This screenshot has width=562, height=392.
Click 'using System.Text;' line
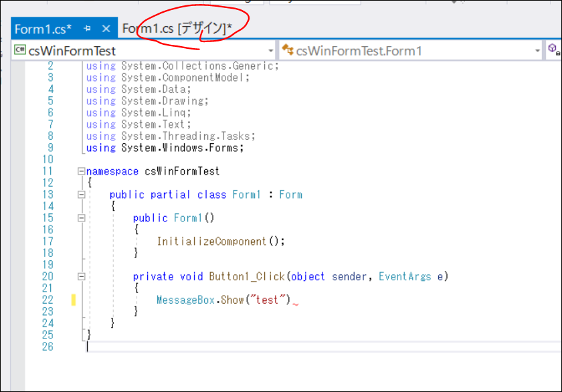[x=138, y=124]
